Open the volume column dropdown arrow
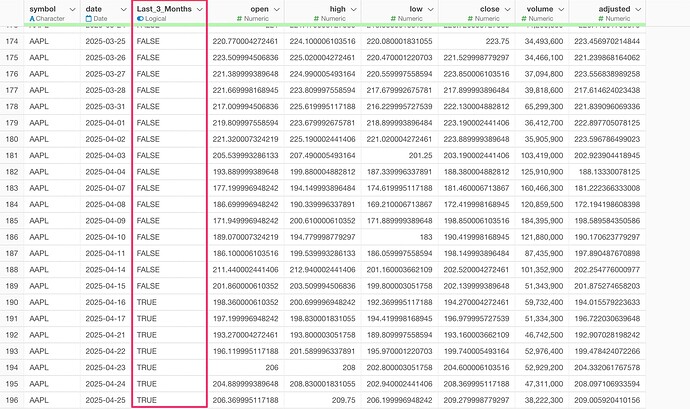690x409 pixels. coord(562,9)
